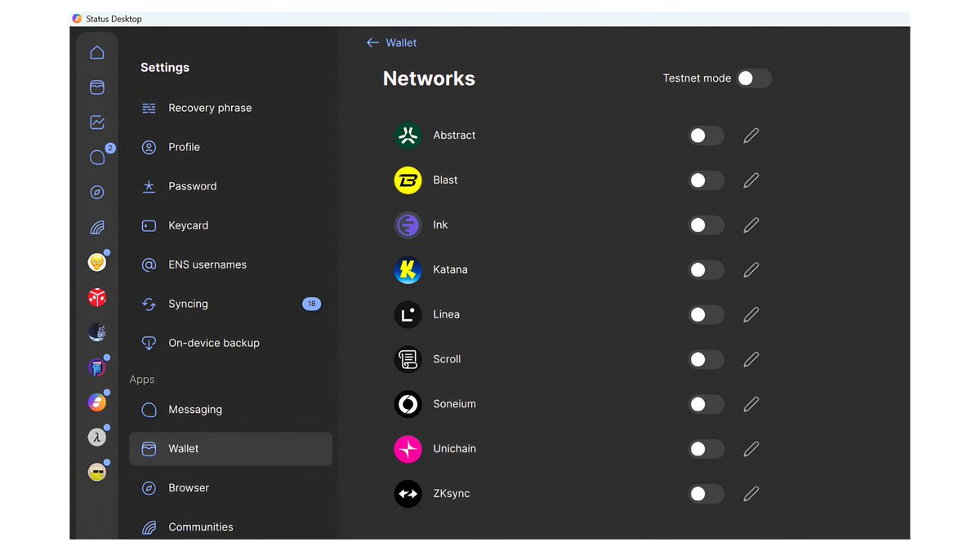The width and height of the screenshot is (980, 551).
Task: Select ENS usernames in settings
Action: point(231,264)
